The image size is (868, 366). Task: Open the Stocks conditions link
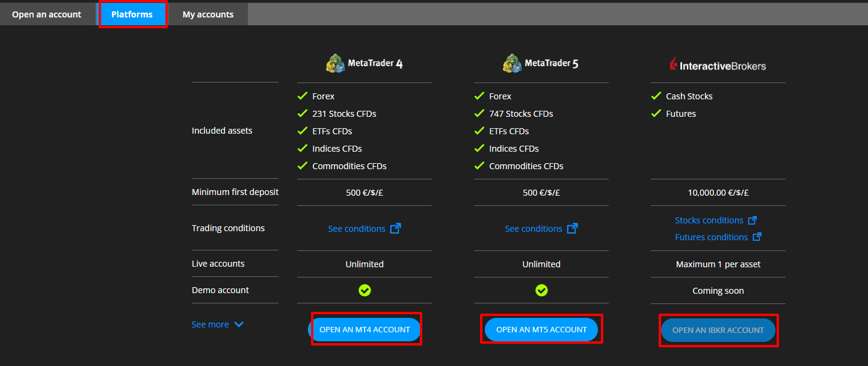click(709, 220)
